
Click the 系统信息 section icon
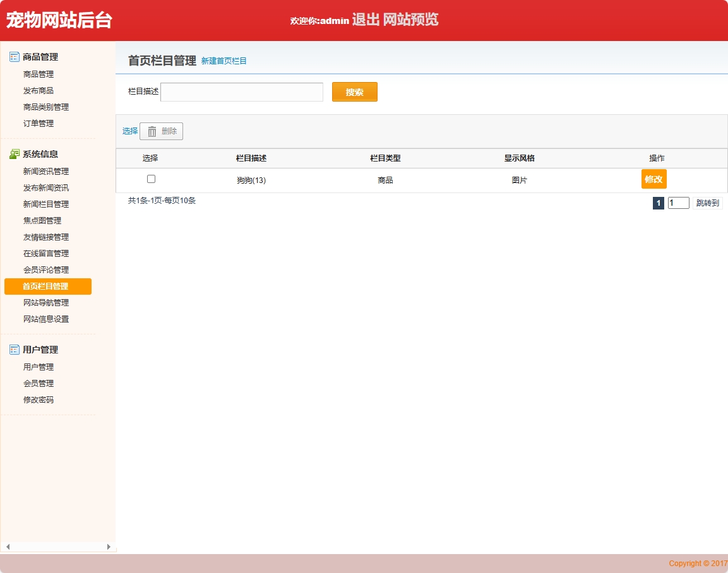click(13, 153)
